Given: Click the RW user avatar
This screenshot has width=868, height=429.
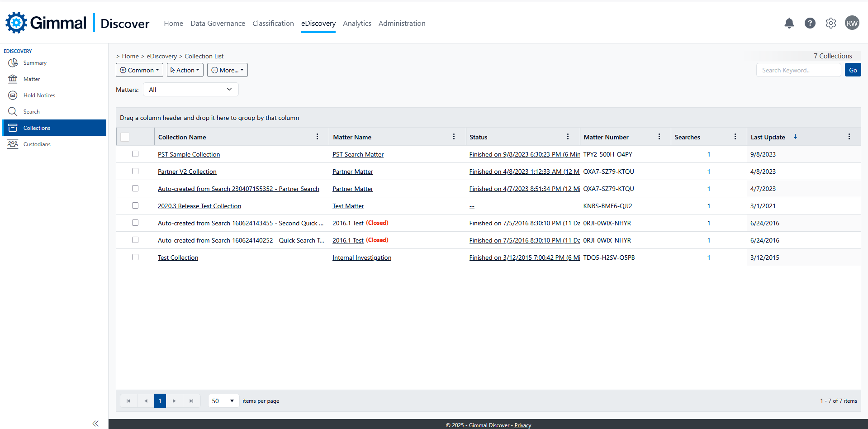Looking at the screenshot, I should point(852,23).
